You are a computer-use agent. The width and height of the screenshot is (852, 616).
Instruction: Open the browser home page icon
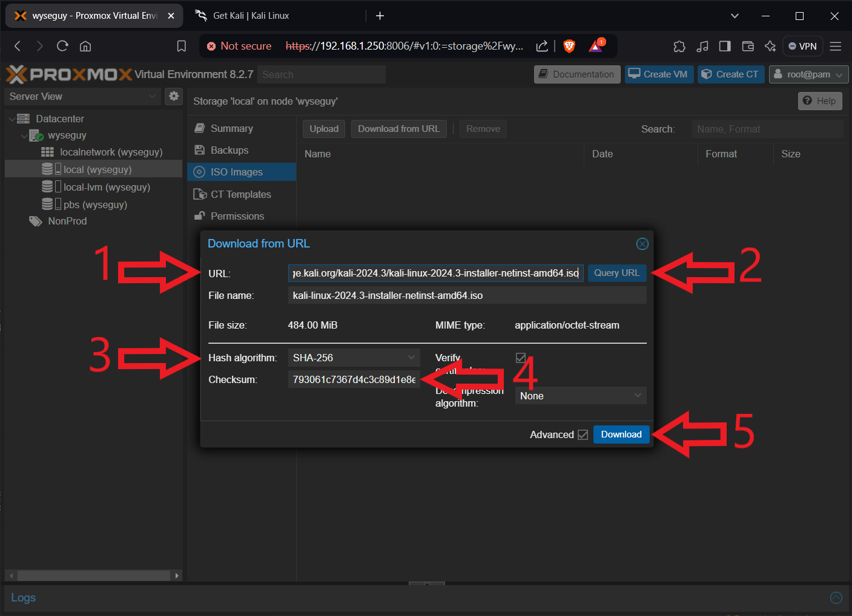click(85, 46)
